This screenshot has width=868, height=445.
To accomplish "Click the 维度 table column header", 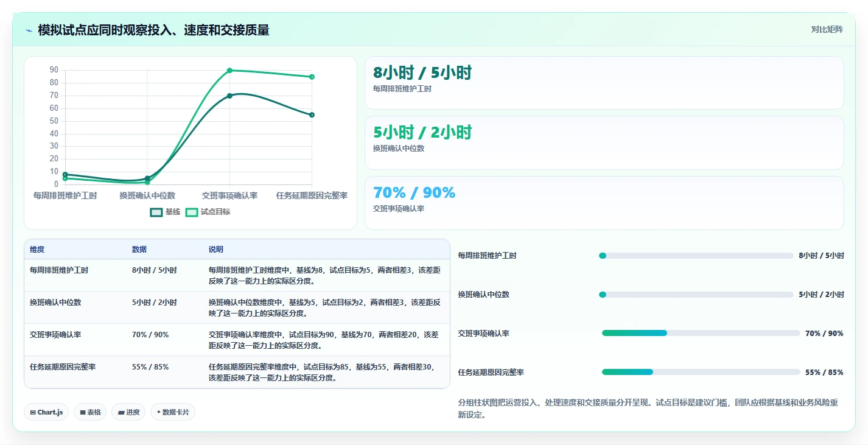I will (x=37, y=250).
